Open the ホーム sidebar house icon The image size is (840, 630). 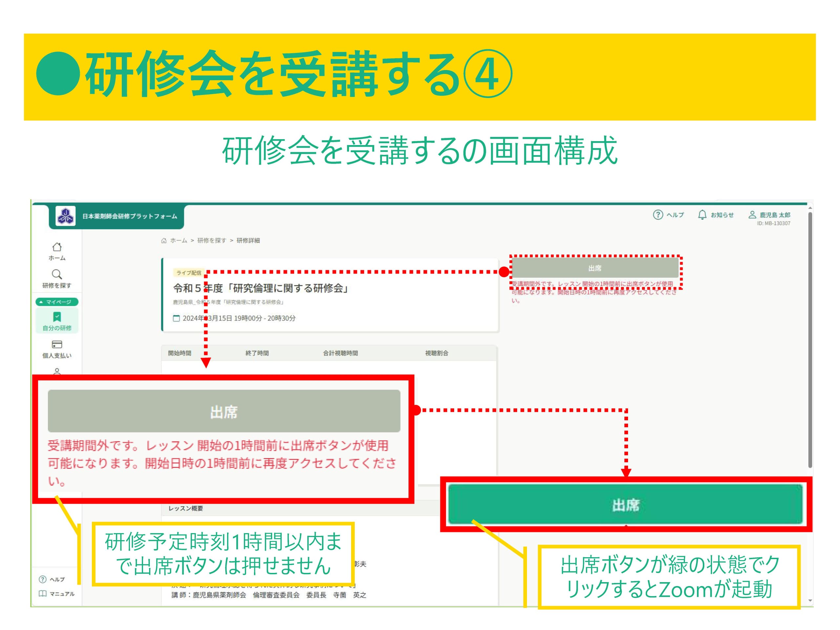57,247
